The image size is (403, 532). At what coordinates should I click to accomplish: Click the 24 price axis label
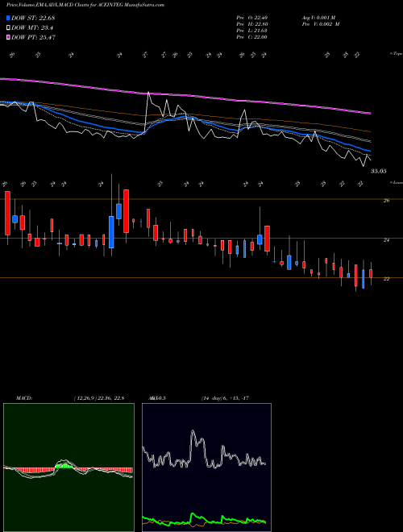386,240
